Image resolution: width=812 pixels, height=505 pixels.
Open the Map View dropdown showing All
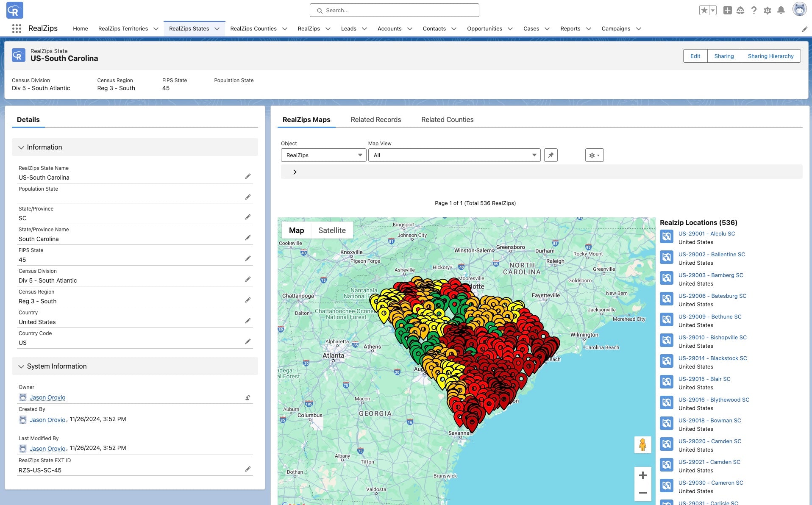454,155
